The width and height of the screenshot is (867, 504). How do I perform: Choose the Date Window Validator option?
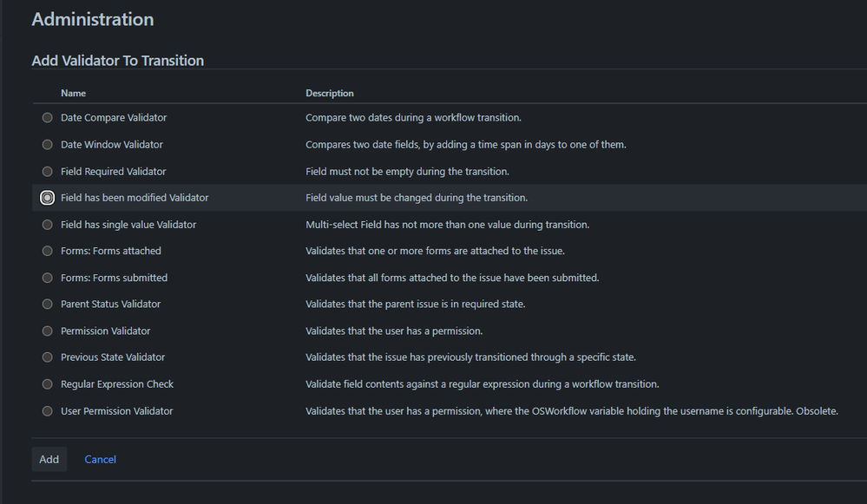[47, 145]
